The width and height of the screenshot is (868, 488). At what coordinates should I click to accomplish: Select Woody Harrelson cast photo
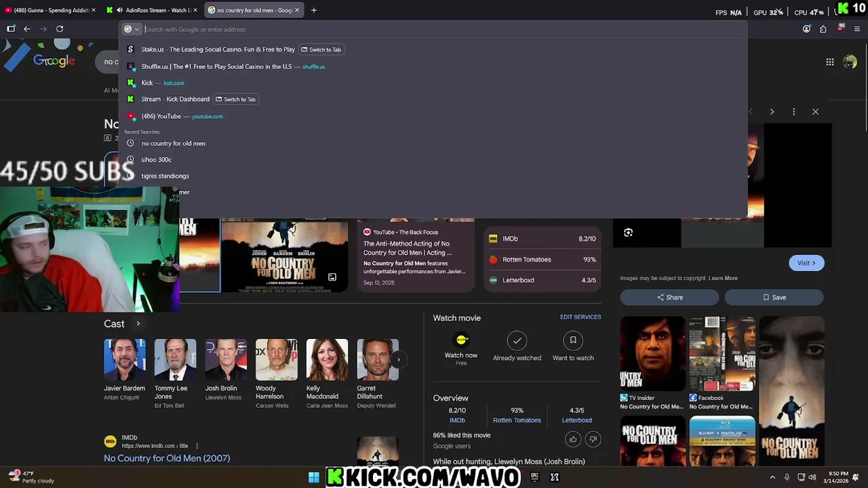(277, 360)
